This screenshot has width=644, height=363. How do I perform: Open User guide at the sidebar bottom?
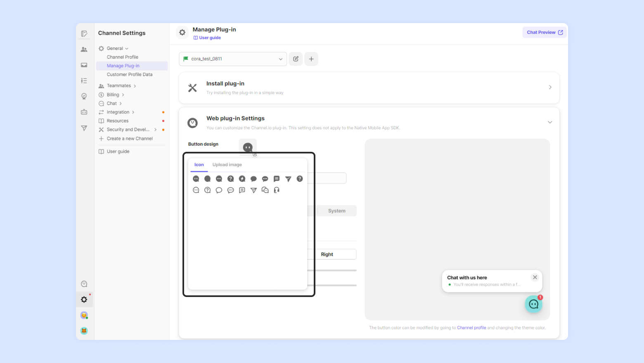coord(118,151)
